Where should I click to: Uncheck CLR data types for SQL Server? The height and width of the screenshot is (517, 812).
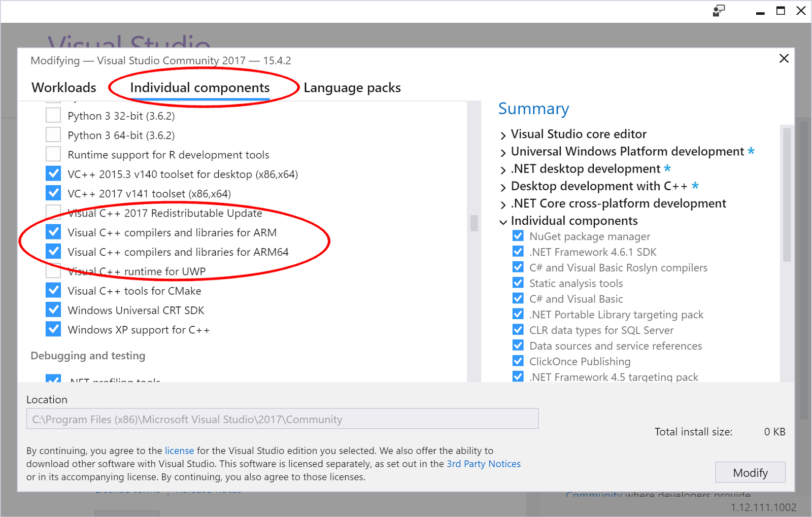click(518, 330)
